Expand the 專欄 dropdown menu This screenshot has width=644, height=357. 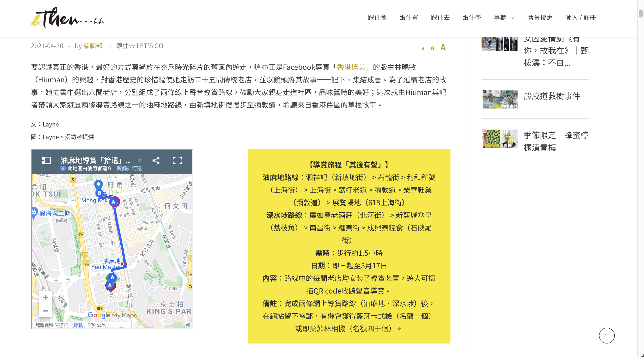(x=504, y=18)
